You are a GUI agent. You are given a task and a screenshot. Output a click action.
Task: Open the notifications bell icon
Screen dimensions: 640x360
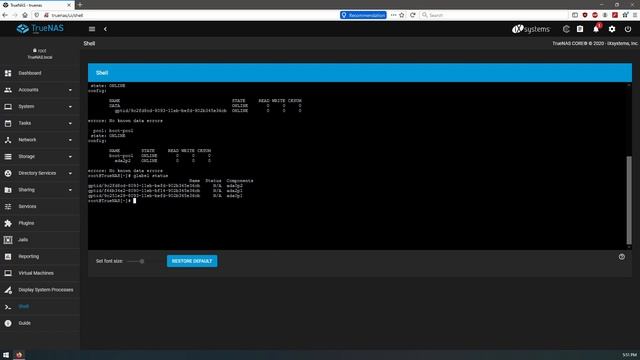[x=596, y=29]
